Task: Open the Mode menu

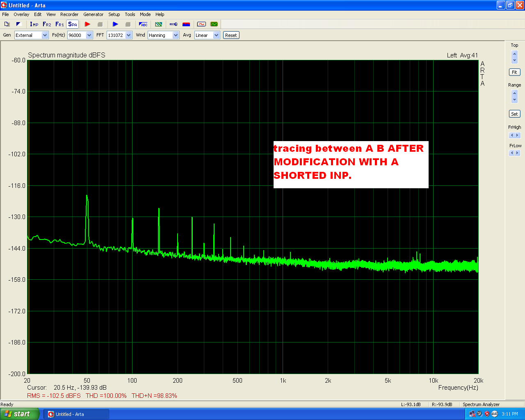Action: (145, 14)
